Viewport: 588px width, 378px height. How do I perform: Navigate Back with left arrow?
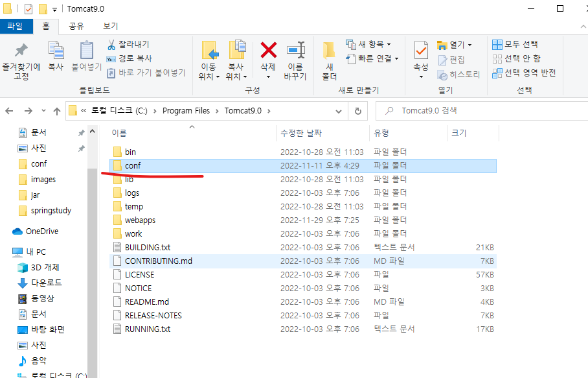pos(9,111)
